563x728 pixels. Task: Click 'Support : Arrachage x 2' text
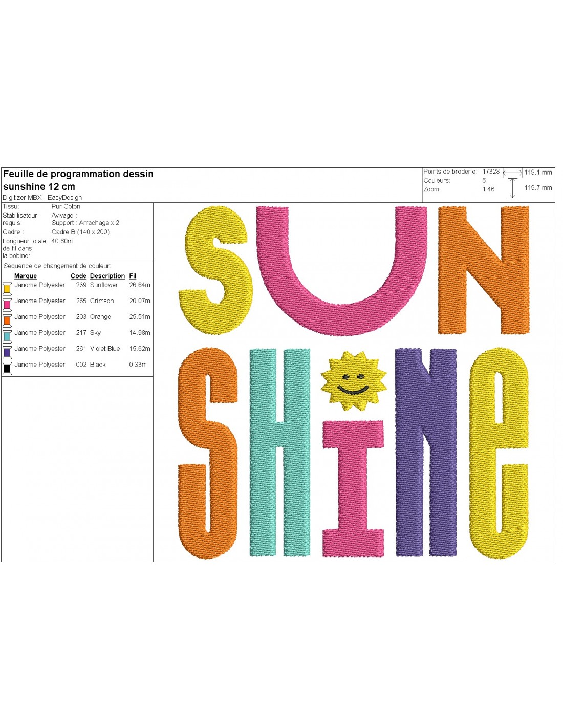(85, 223)
